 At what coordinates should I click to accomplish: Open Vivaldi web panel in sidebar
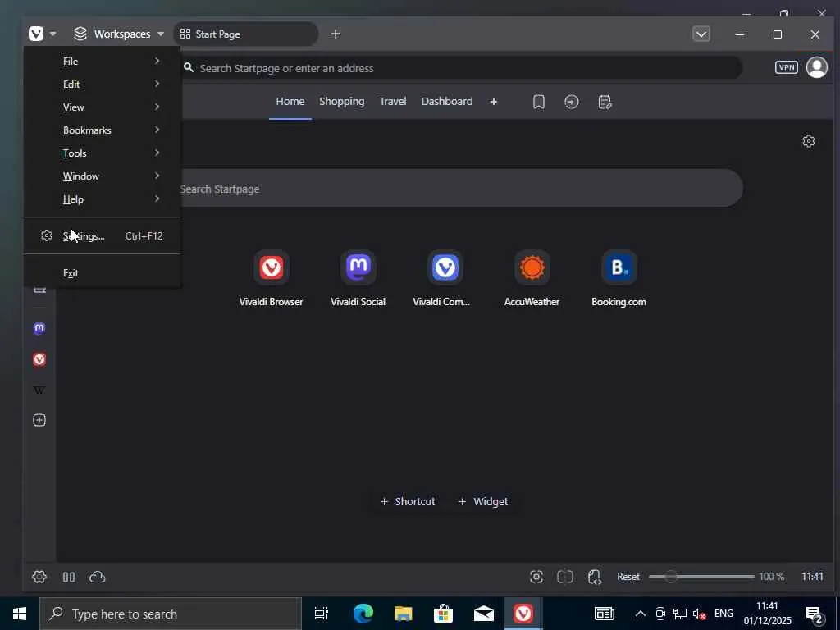click(x=39, y=359)
